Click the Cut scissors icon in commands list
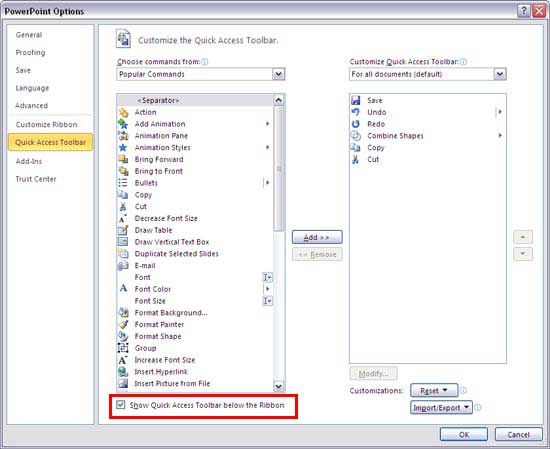 pyautogui.click(x=123, y=207)
